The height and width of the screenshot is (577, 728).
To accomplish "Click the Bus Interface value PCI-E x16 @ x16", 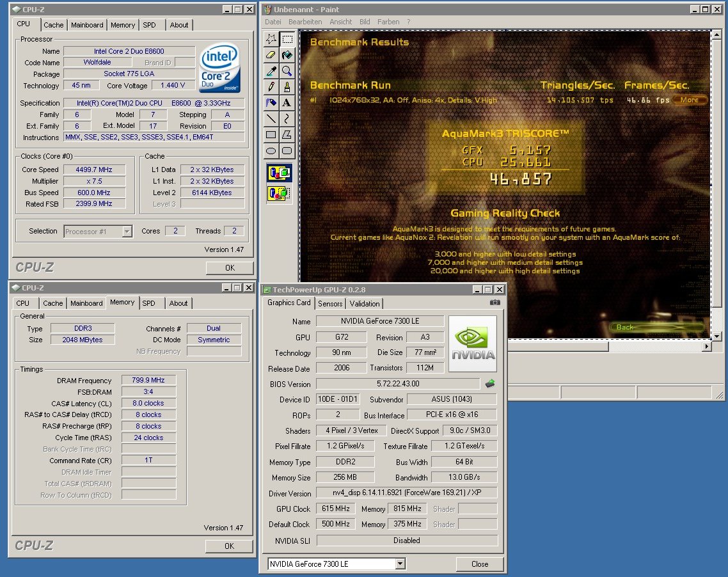I will pos(452,415).
